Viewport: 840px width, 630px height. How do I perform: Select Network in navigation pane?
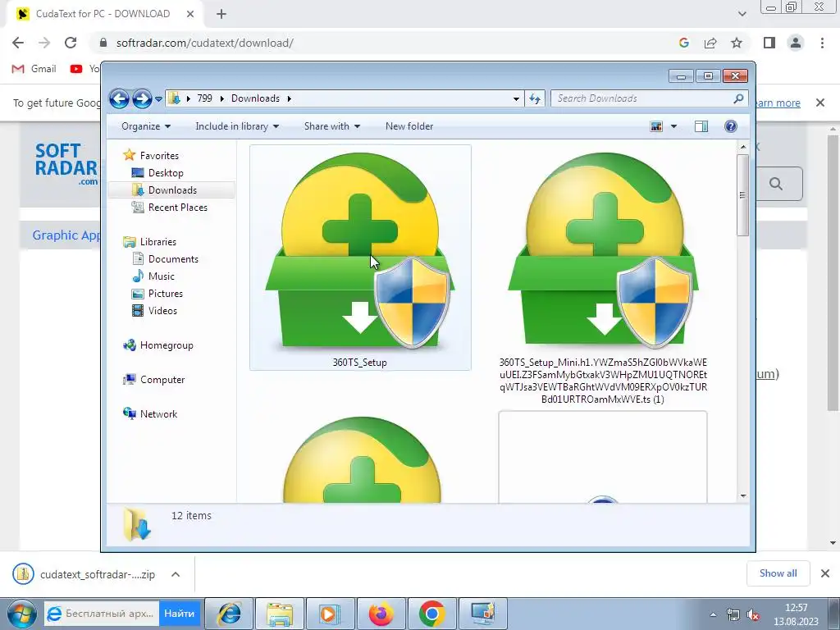pyautogui.click(x=158, y=414)
